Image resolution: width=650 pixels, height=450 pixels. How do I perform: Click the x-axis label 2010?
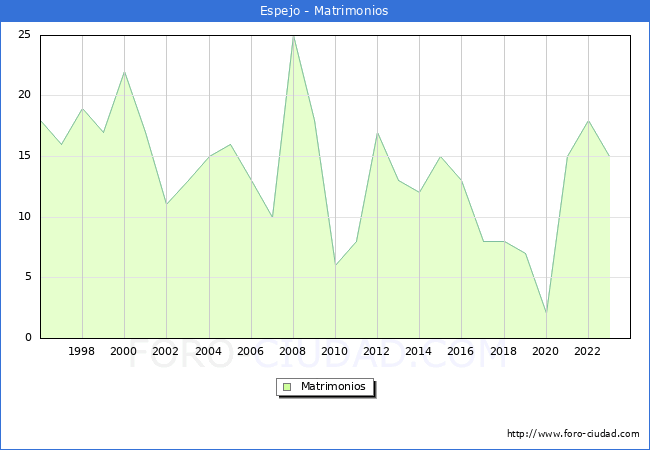pos(335,351)
